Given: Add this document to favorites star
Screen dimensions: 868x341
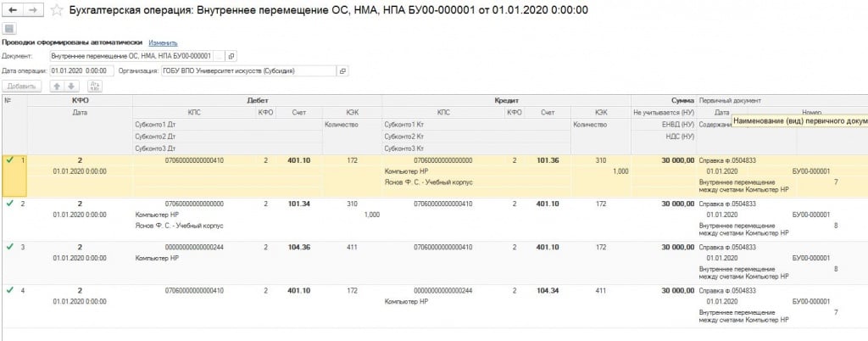Looking at the screenshot, I should click(x=56, y=9).
